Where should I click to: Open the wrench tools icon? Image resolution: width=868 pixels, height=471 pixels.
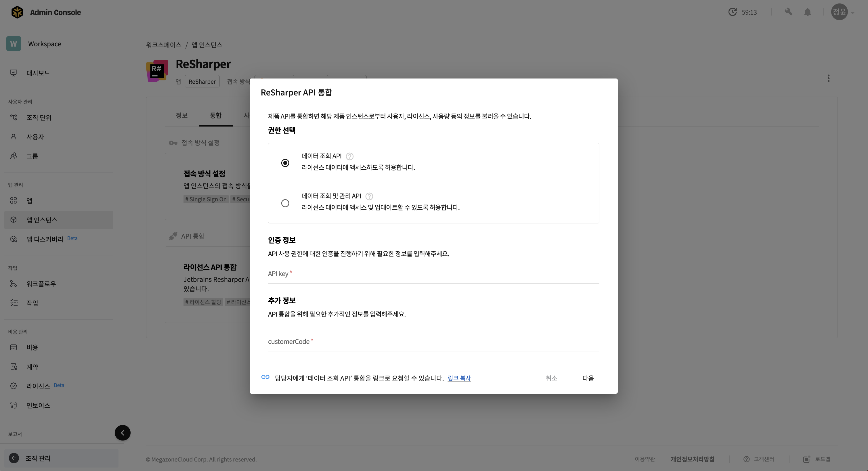pyautogui.click(x=788, y=12)
